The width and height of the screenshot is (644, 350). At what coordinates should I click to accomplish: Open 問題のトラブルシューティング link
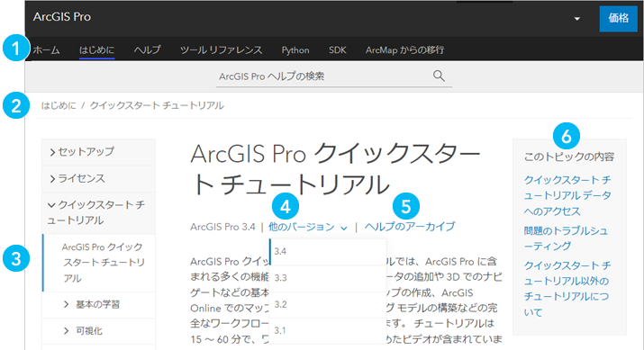click(x=566, y=238)
